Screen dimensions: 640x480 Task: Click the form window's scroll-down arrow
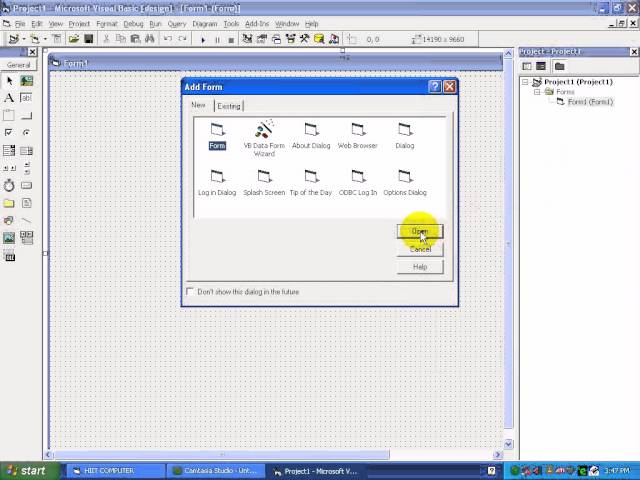(x=508, y=444)
